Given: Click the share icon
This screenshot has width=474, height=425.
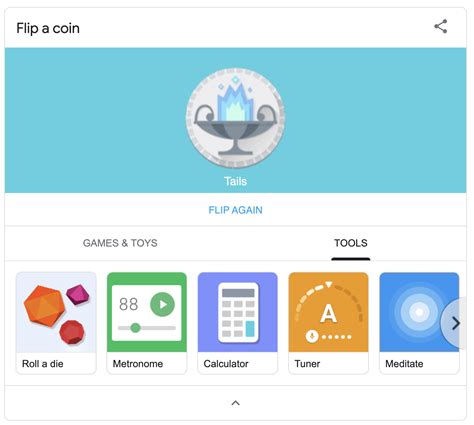Looking at the screenshot, I should tap(441, 26).
